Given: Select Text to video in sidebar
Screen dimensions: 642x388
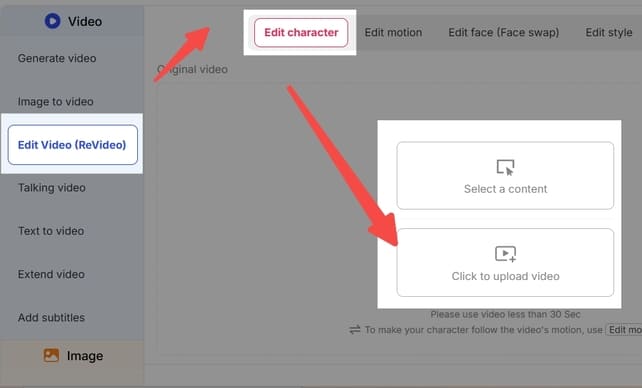Looking at the screenshot, I should click(51, 231).
